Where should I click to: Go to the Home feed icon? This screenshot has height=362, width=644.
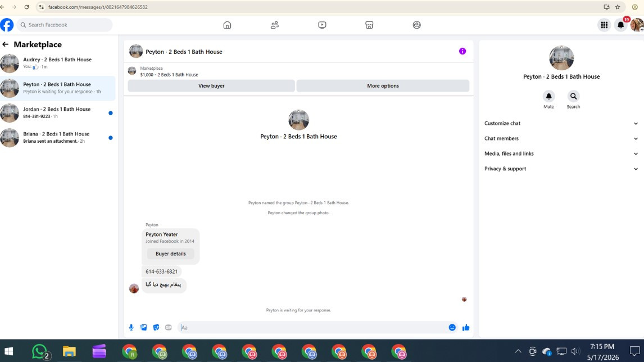[227, 25]
